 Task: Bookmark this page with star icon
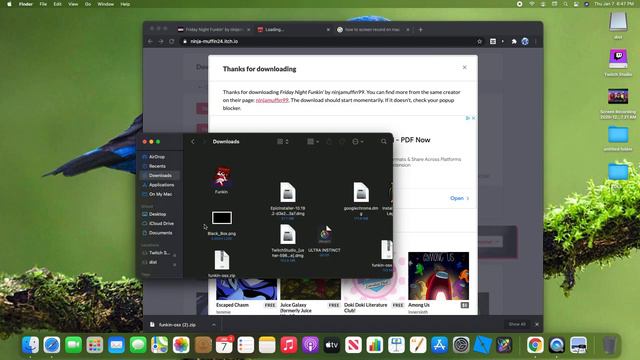point(479,41)
